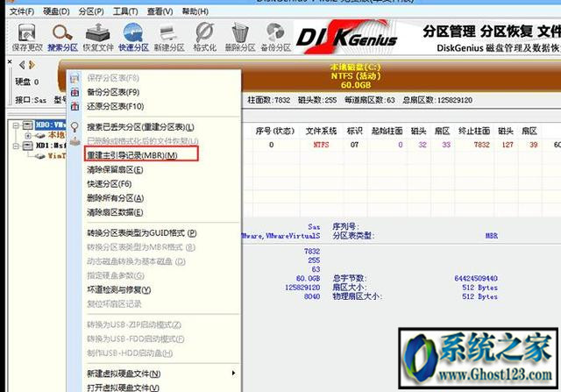Click the 起始柱面 column header
The height and width of the screenshot is (392, 561).
[387, 131]
